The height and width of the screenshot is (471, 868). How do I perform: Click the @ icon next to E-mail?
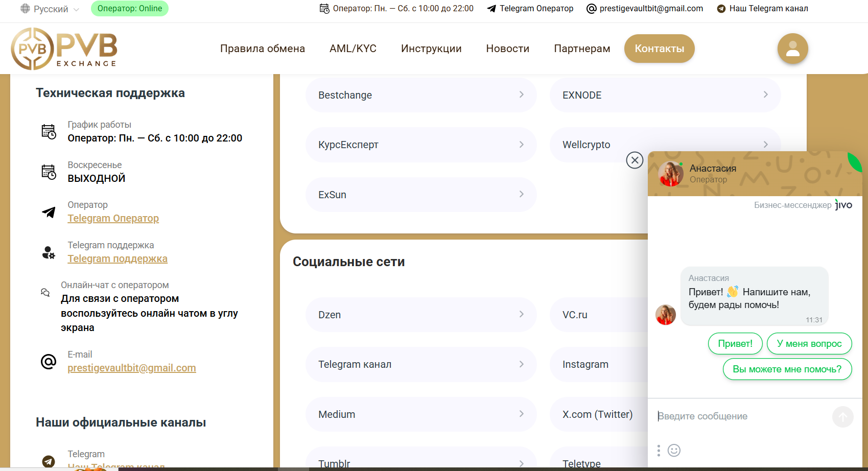point(49,362)
